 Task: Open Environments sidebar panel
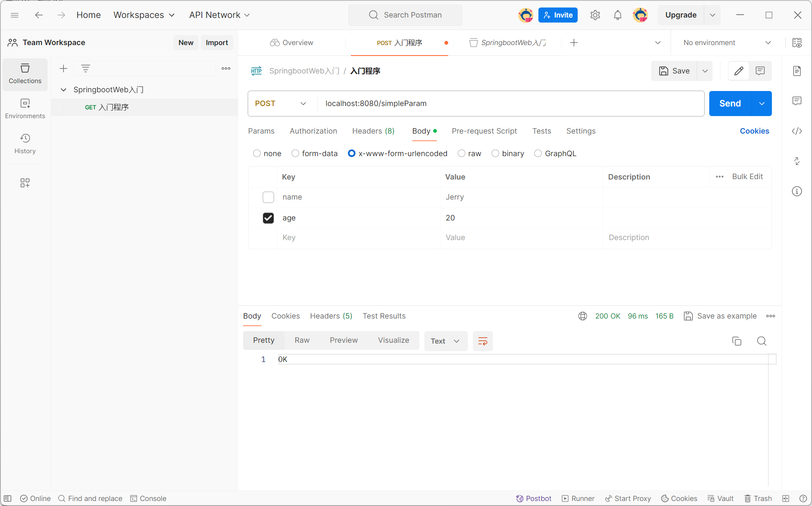[25, 109]
